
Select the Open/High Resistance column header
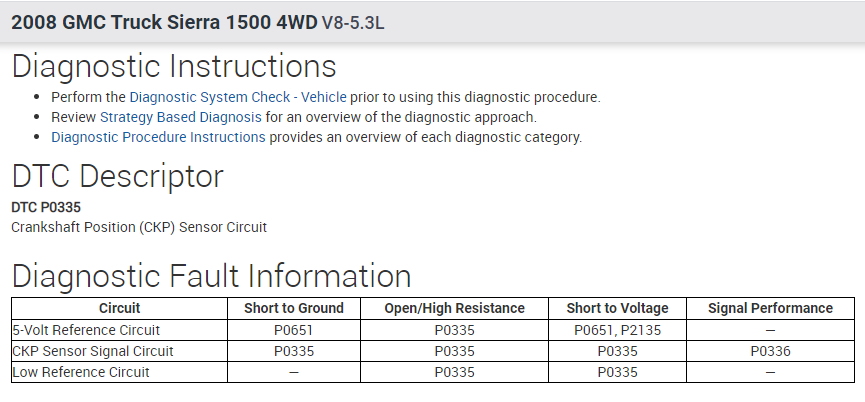coord(454,308)
